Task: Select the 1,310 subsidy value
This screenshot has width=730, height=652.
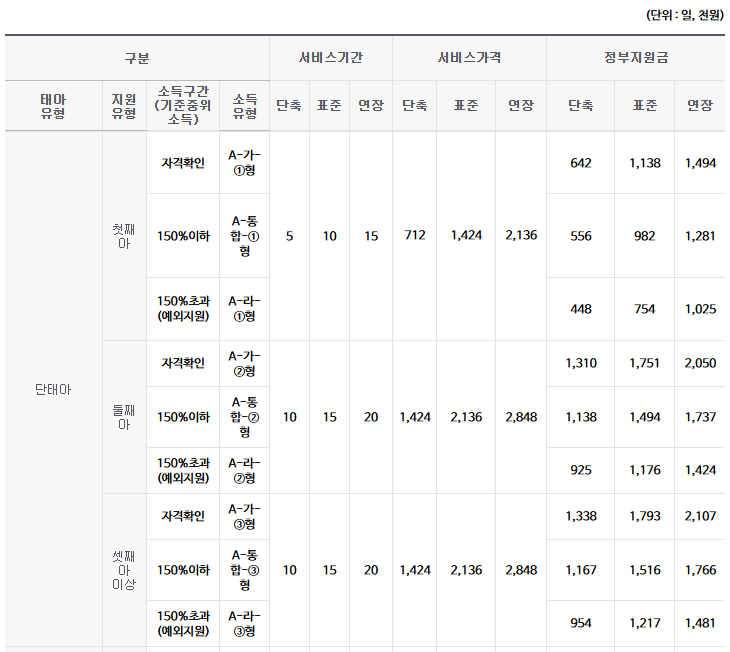Action: (x=581, y=363)
